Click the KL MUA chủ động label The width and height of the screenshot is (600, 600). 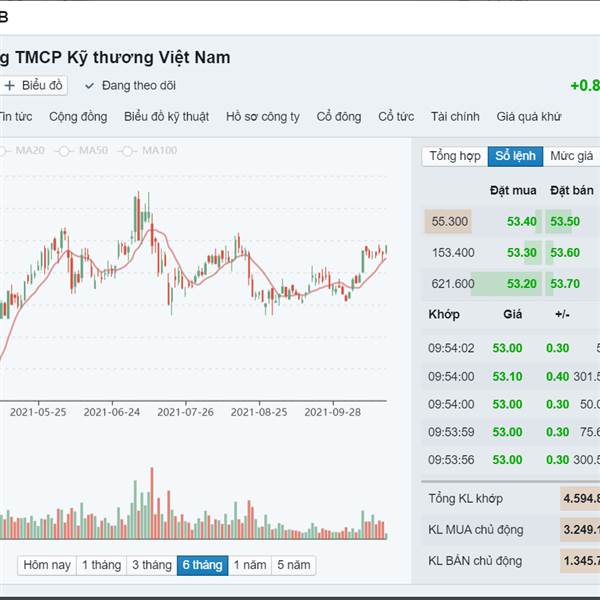pos(476,530)
